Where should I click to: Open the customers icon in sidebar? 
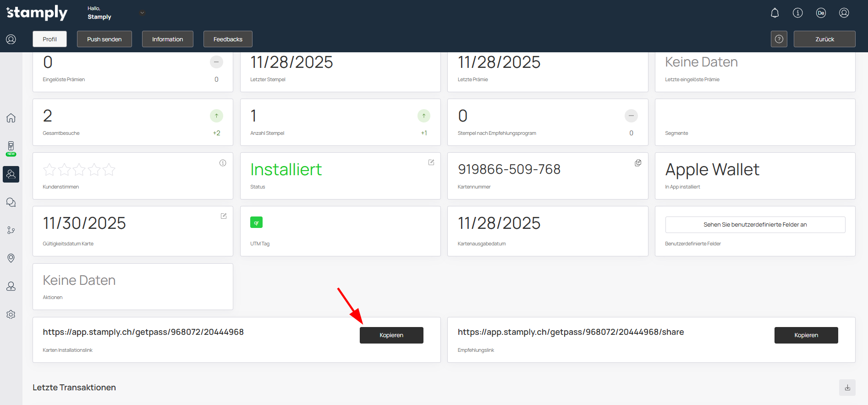pyautogui.click(x=11, y=174)
